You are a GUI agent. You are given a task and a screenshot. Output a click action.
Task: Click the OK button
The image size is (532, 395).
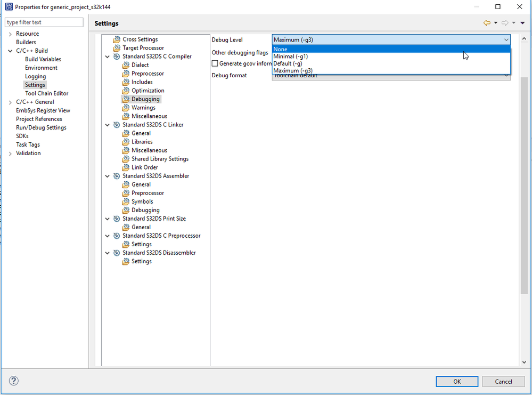[457, 382]
